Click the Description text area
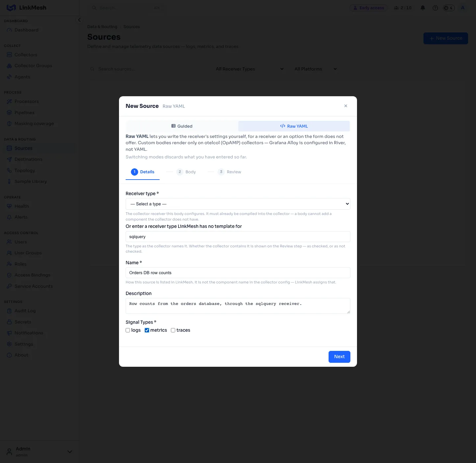Viewport: 476px width, 463px height. 238,306
